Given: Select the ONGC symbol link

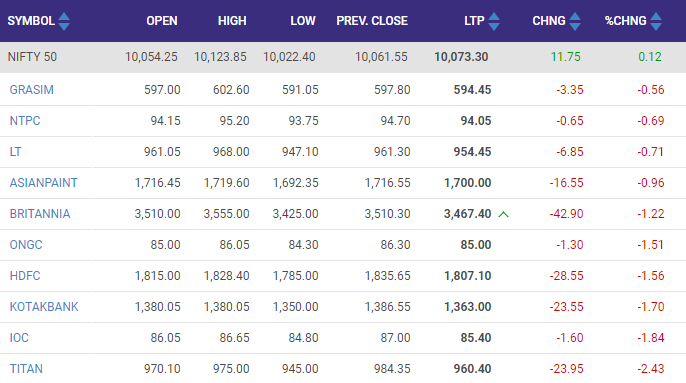Looking at the screenshot, I should [x=26, y=245].
